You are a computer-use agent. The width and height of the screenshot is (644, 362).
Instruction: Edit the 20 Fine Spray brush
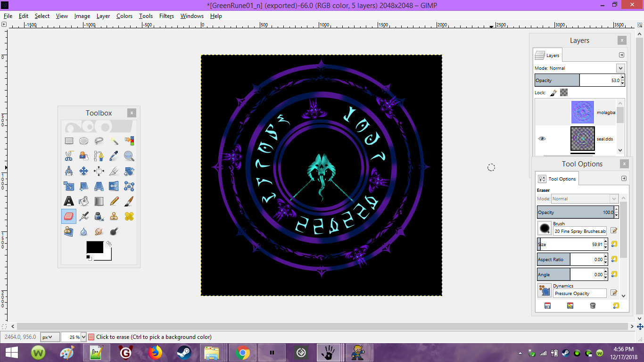click(x=614, y=230)
